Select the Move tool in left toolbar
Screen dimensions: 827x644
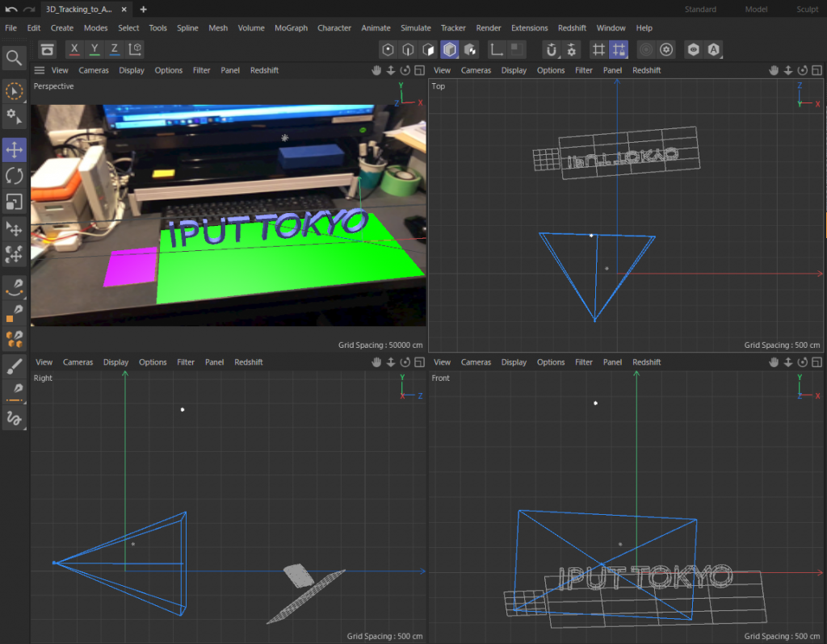(15, 149)
